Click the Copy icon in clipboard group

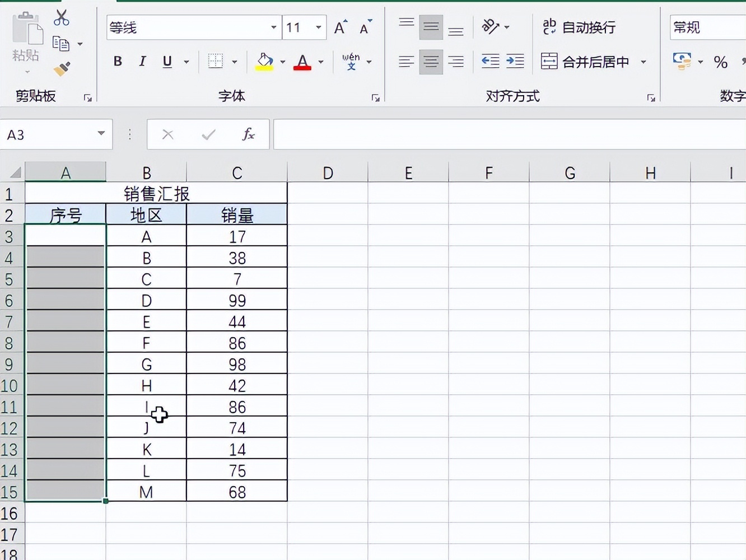pos(60,44)
